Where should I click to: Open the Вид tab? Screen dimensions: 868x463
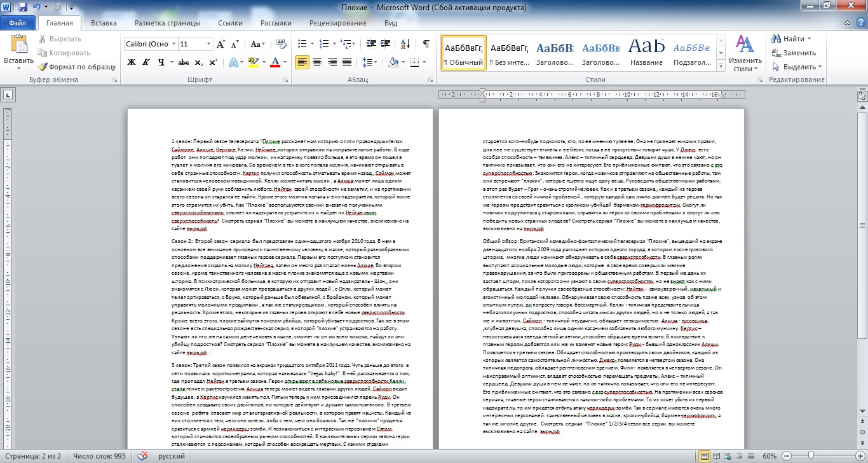pos(391,24)
